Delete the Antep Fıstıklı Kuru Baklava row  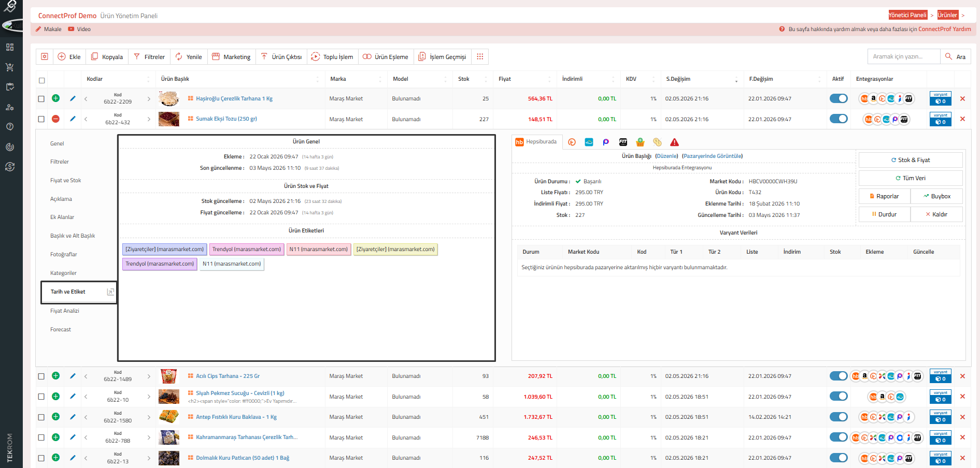click(962, 417)
